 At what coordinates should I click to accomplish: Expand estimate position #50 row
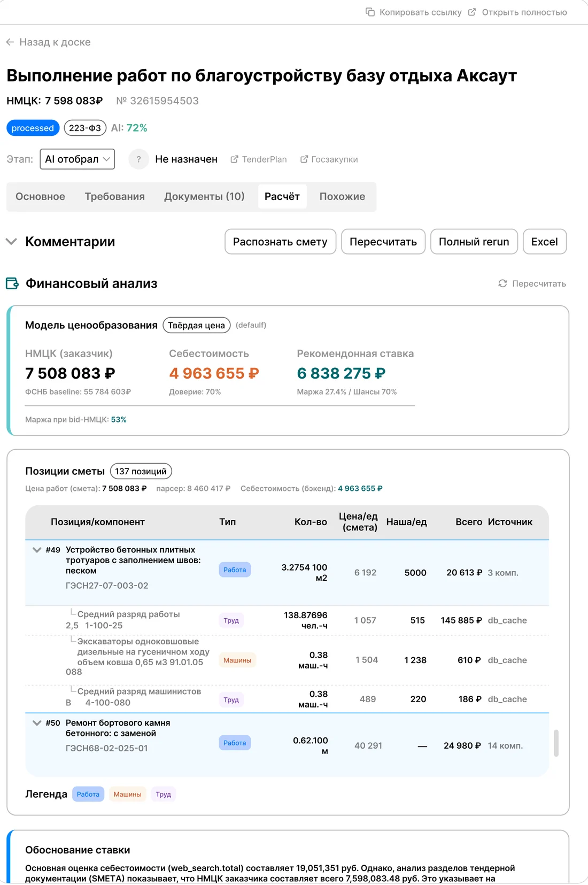(x=37, y=723)
